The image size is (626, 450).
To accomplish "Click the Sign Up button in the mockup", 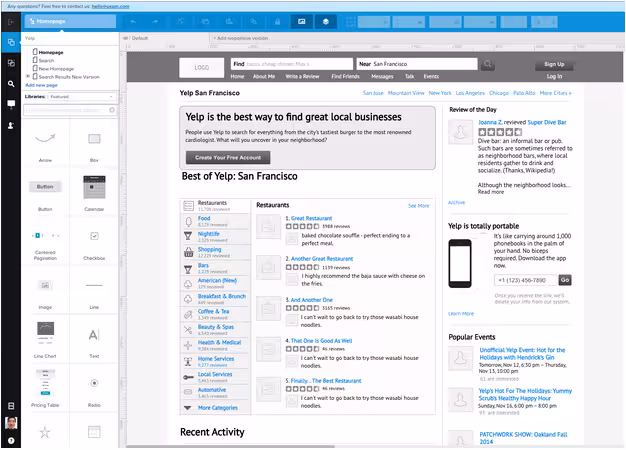I will (x=554, y=64).
